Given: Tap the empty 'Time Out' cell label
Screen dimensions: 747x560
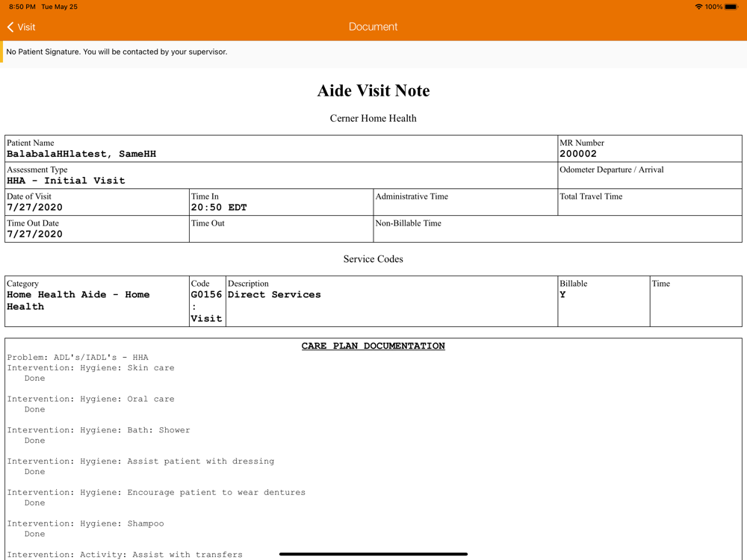Looking at the screenshot, I should pos(208,223).
